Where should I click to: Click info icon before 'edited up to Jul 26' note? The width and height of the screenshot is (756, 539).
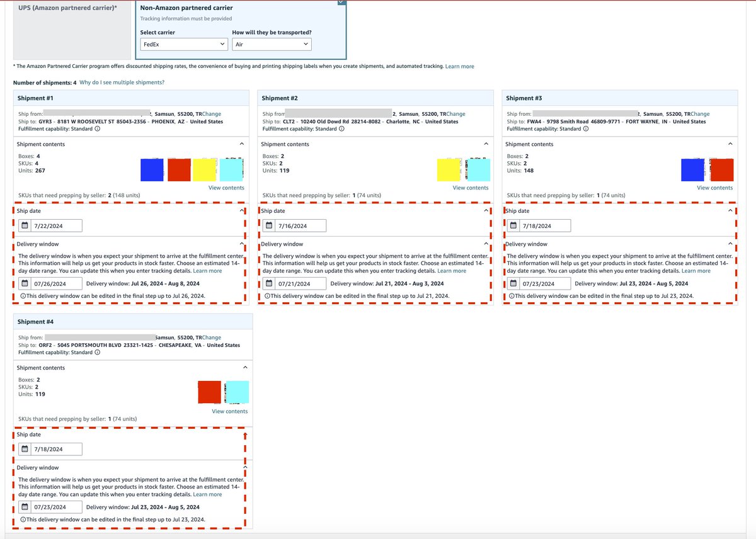click(23, 296)
